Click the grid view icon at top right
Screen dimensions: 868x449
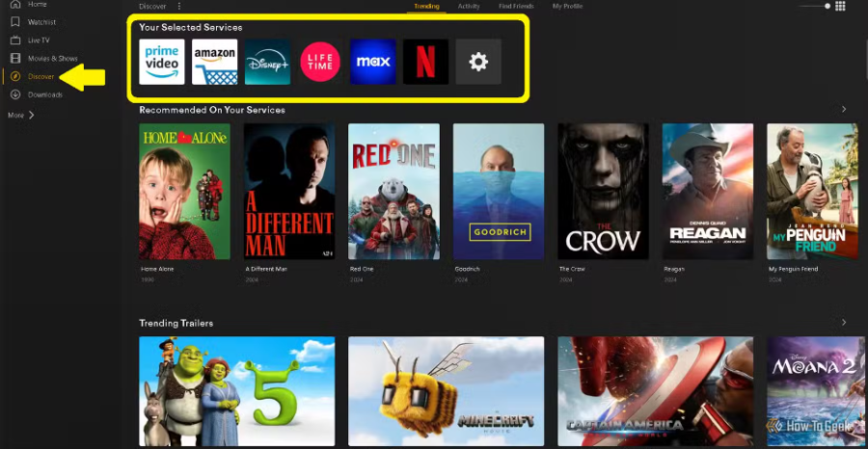[840, 6]
